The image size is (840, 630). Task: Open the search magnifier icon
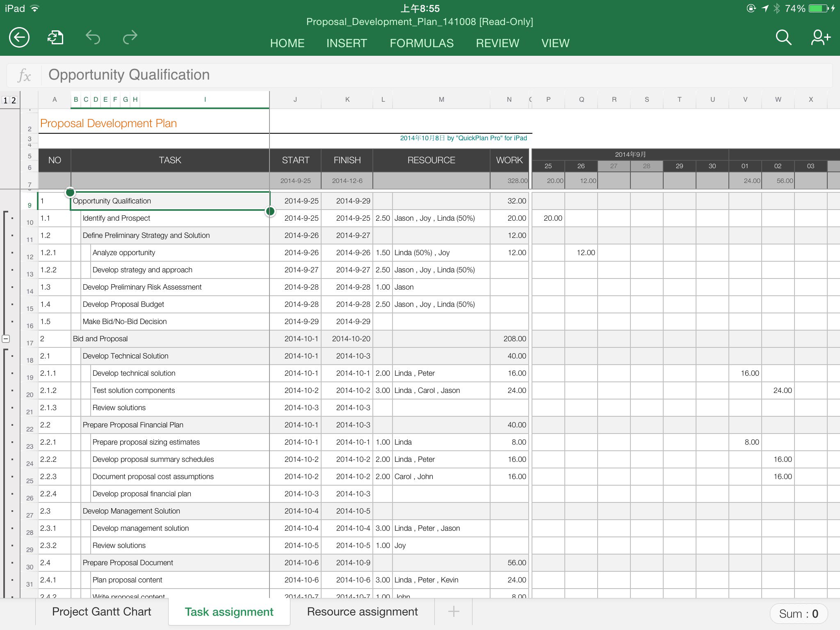pyautogui.click(x=783, y=38)
